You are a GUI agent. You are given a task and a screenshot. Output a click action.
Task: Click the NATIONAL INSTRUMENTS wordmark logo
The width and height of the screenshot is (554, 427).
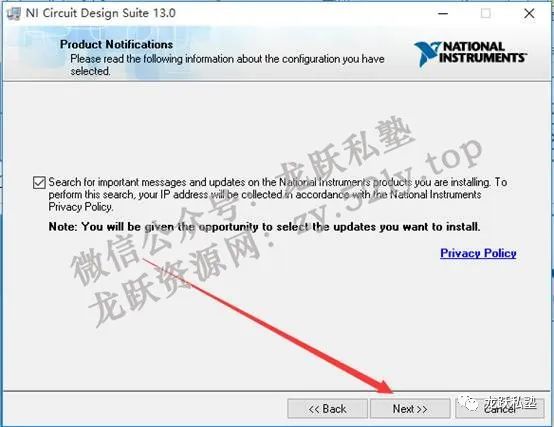tap(482, 52)
